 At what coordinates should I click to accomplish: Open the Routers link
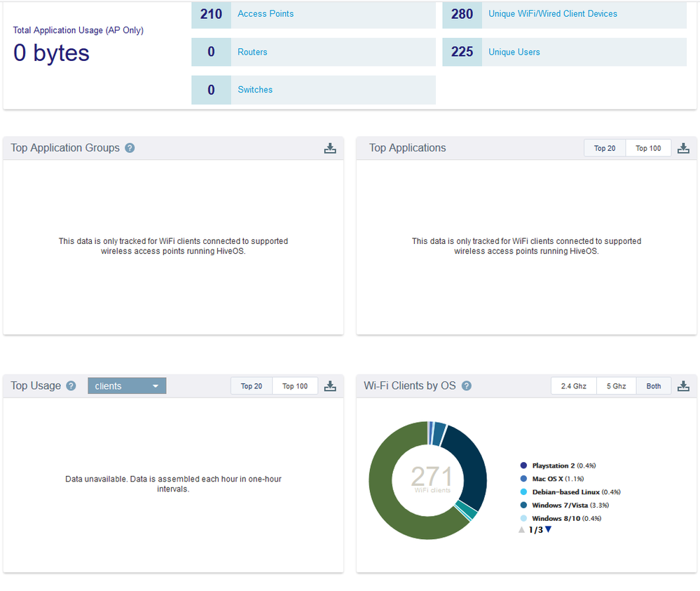[x=252, y=52]
